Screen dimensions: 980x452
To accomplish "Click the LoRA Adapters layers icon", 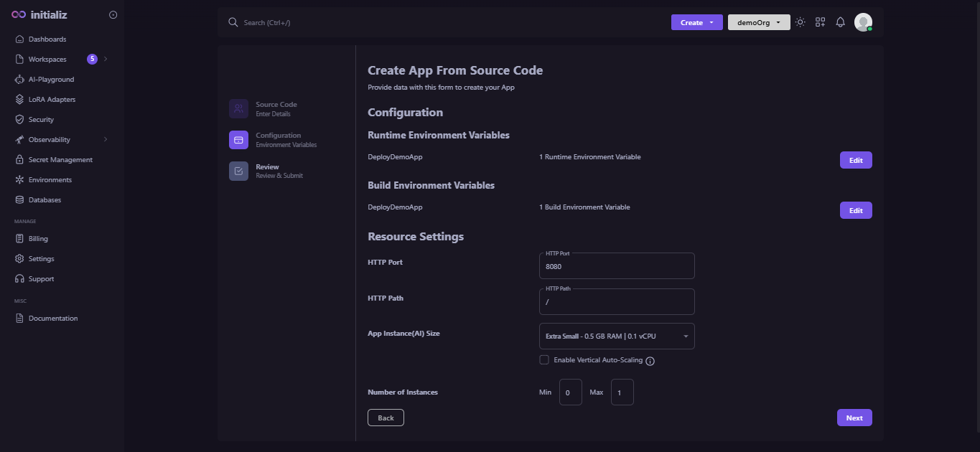I will [x=20, y=100].
